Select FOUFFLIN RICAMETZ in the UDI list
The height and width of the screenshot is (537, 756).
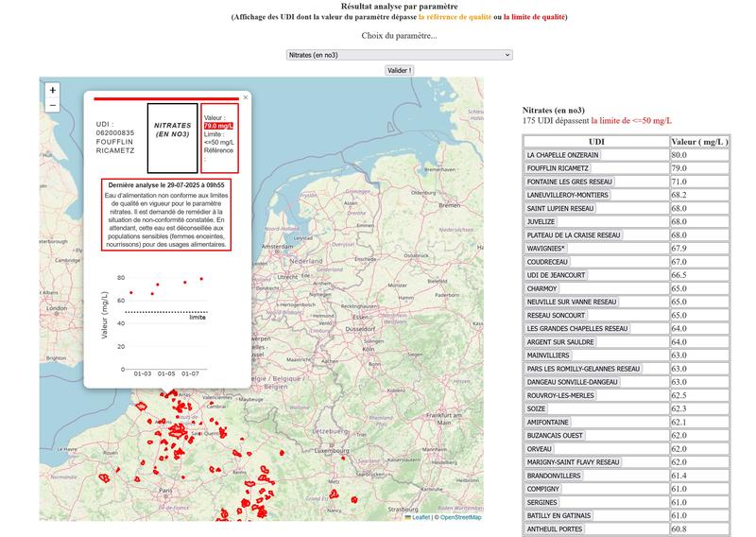[558, 168]
